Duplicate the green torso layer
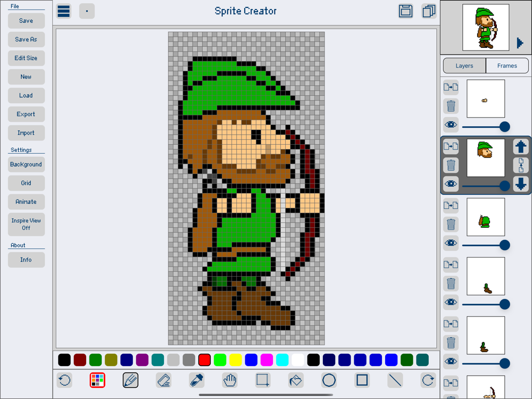This screenshot has height=399, width=532. (451, 205)
